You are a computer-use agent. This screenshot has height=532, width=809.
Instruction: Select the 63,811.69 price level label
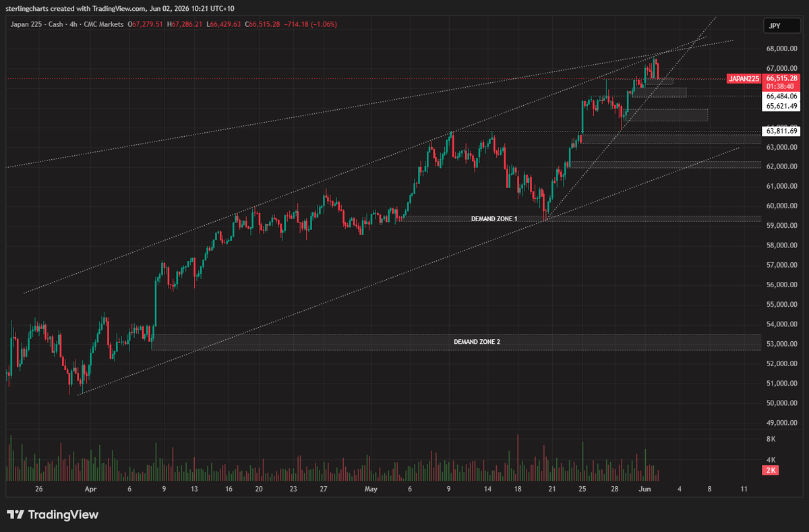pyautogui.click(x=782, y=131)
